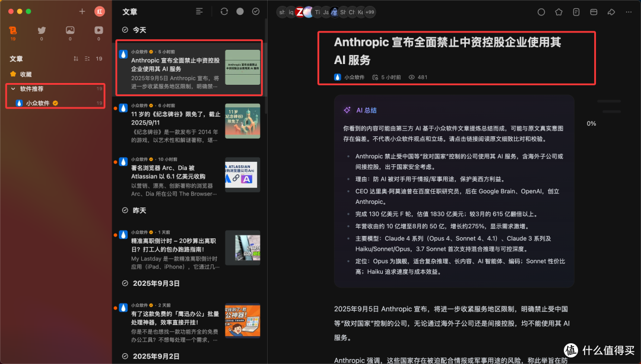Open the Arc、Dia Atlassian acquisition article
The image size is (641, 364).
coord(189,176)
